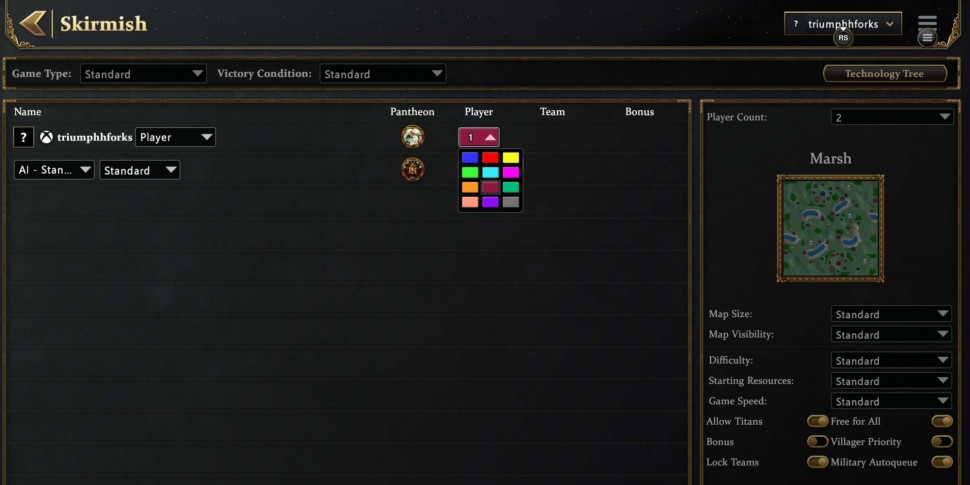Click the AI opponent pantheon icon
970x485 pixels.
tap(413, 169)
